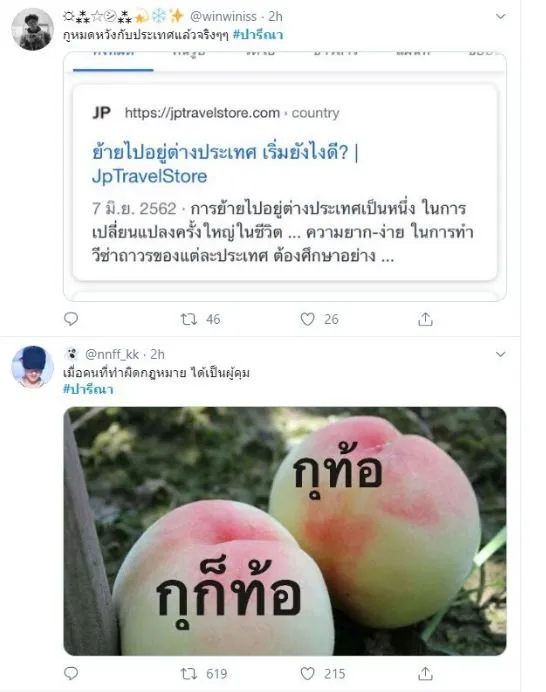
Task: Open #ปารีณา hashtag in the second tweet
Action: (x=89, y=389)
